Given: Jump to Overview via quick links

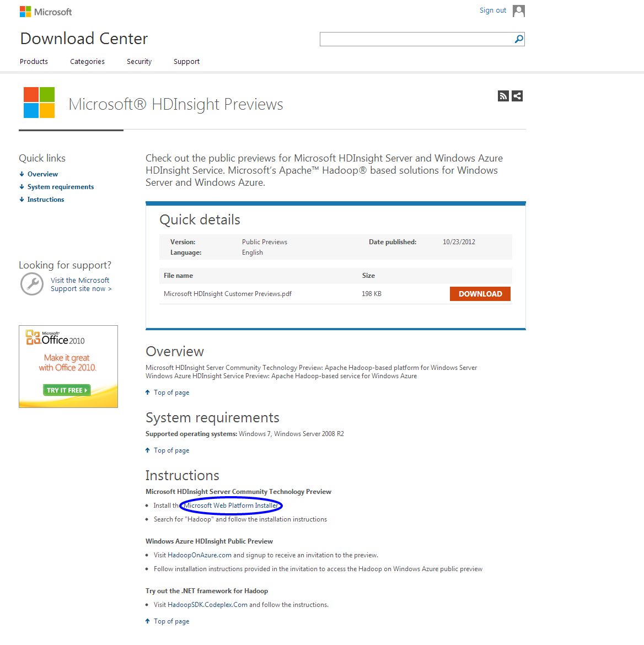Looking at the screenshot, I should [x=43, y=174].
